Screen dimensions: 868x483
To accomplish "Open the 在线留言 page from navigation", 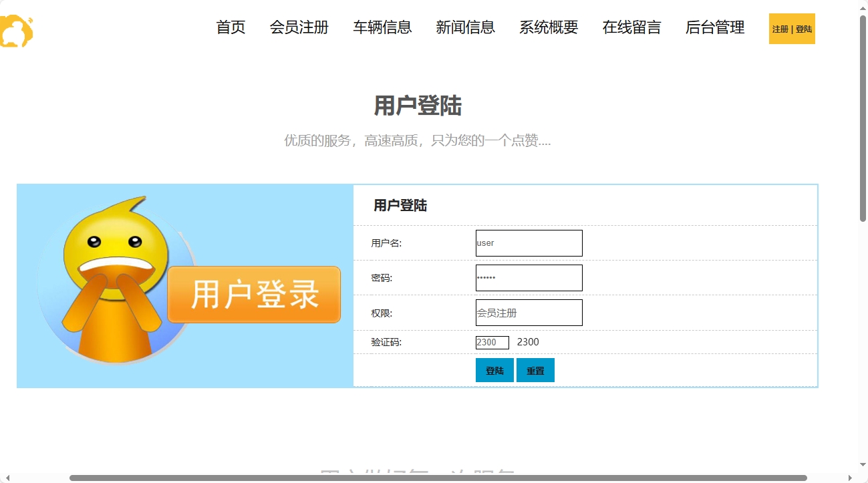I will pos(632,28).
